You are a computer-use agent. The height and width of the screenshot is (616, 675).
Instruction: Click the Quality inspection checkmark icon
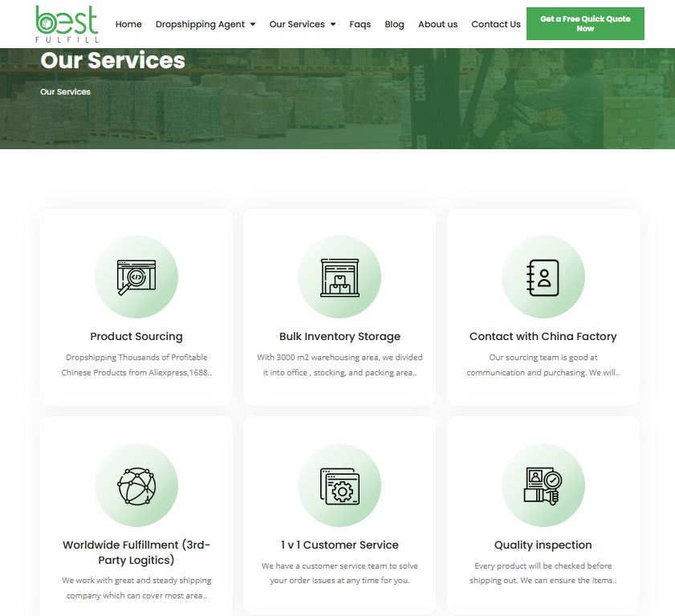pyautogui.click(x=543, y=486)
